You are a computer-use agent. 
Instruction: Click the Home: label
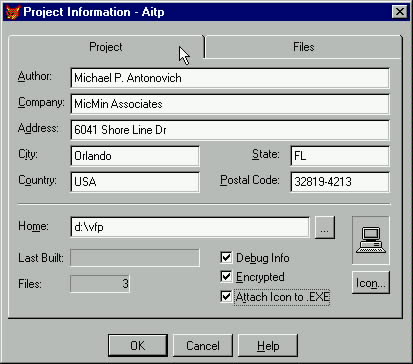click(x=33, y=226)
